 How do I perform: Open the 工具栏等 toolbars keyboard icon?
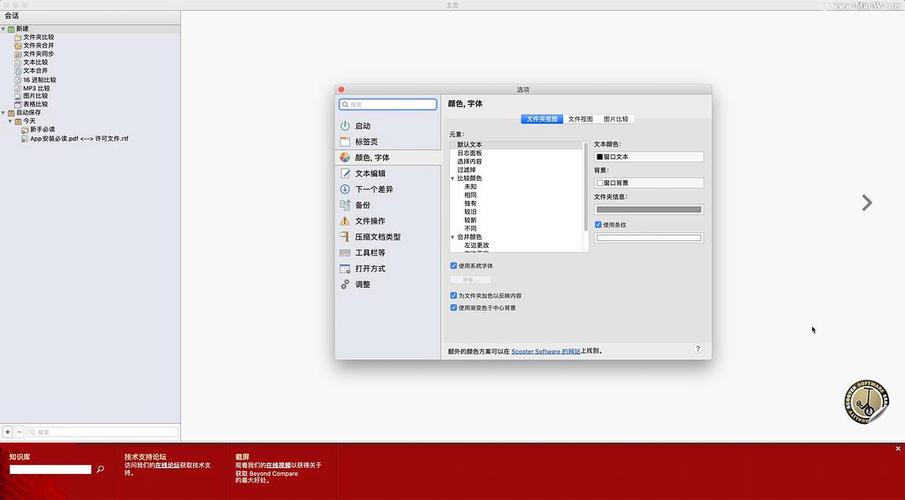tap(345, 252)
